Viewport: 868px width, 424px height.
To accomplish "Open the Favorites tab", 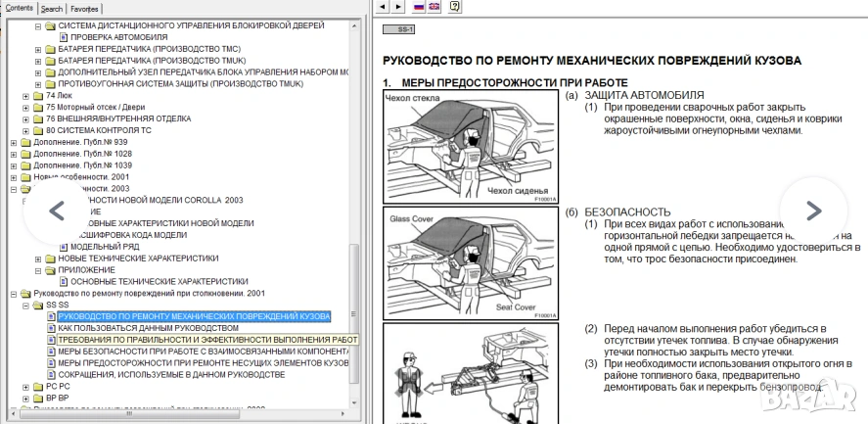I will (x=84, y=8).
